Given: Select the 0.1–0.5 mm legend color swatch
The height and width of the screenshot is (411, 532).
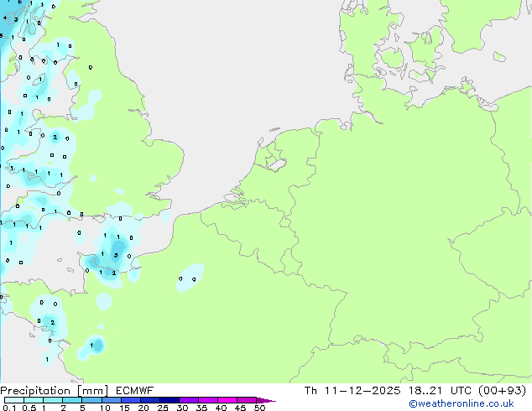Looking at the screenshot, I should click(14, 400).
